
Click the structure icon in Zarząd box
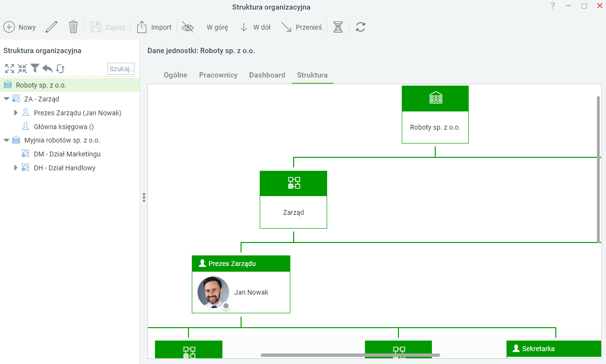tap(294, 183)
